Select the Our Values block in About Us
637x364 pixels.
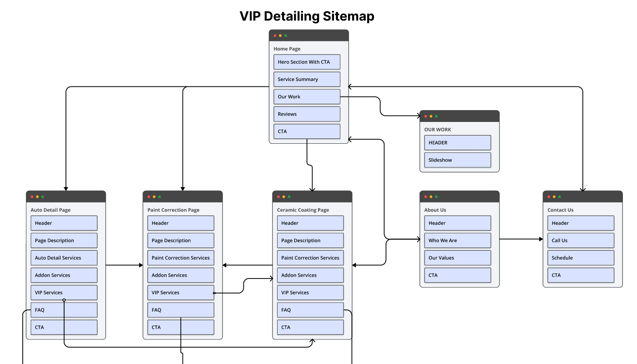tap(457, 258)
